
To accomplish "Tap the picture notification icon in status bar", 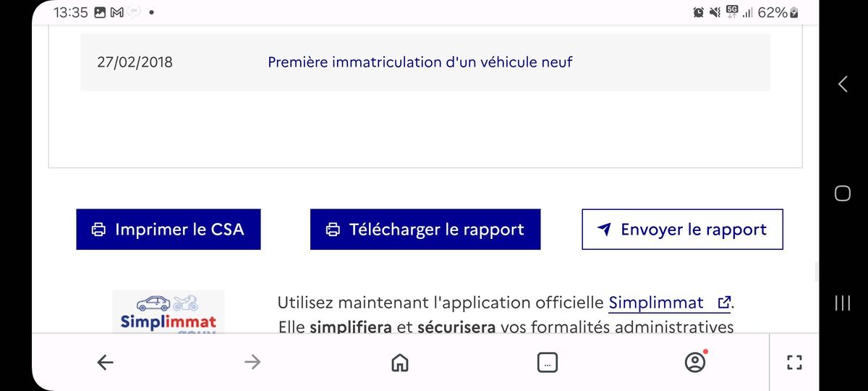I will [100, 12].
